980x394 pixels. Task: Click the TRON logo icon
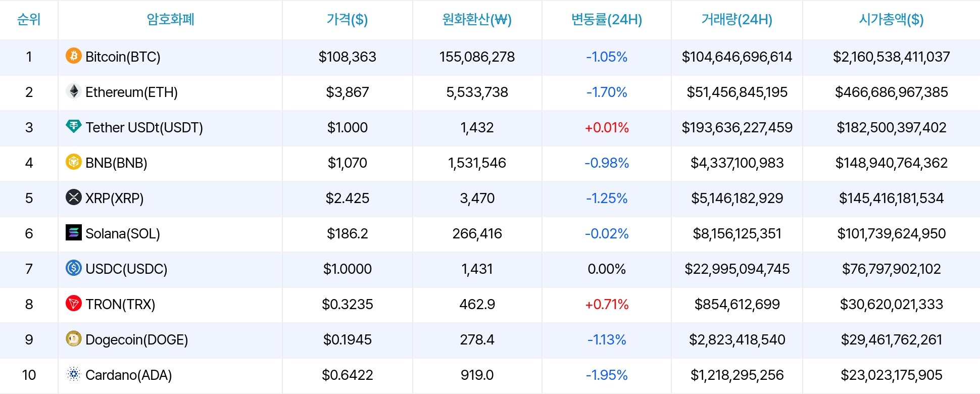click(x=74, y=303)
